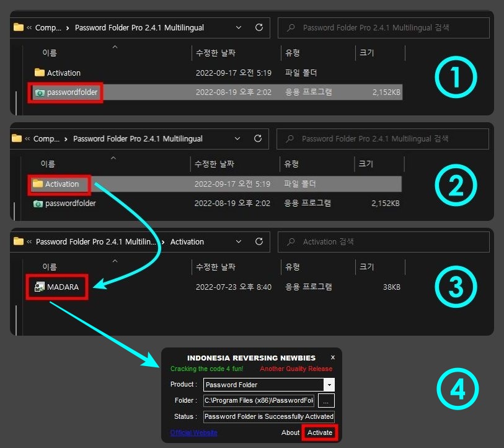This screenshot has height=448, width=504.
Task: Sort by 수정한 날짜 column in second window
Action: 214,164
